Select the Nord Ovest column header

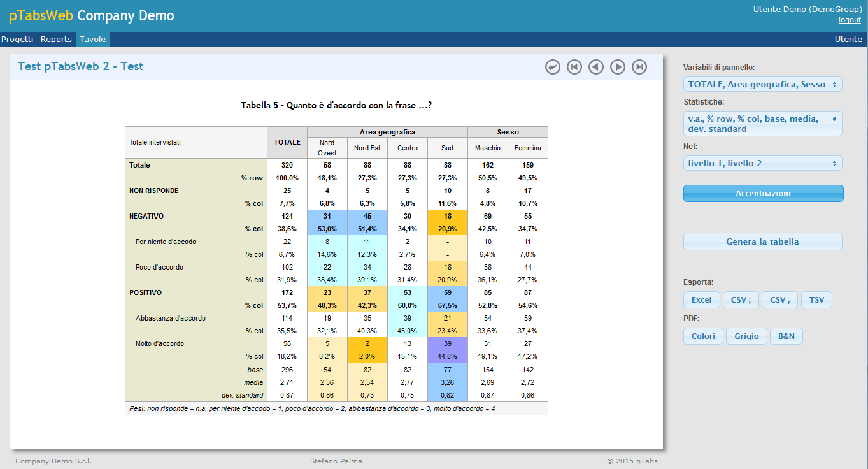(x=327, y=148)
